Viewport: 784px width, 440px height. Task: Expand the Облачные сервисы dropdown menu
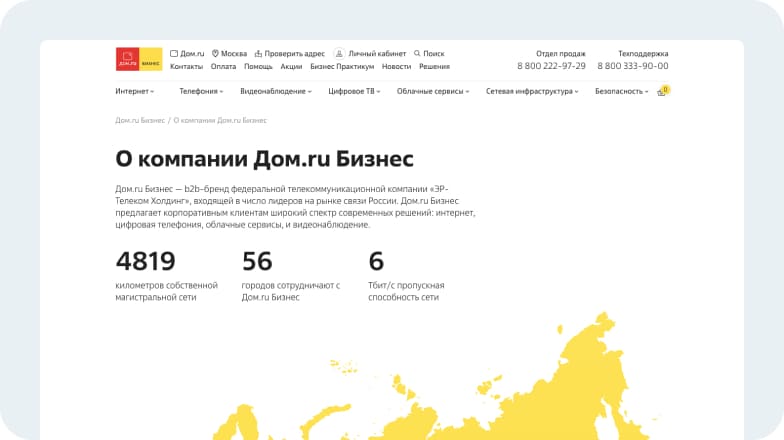click(x=433, y=91)
